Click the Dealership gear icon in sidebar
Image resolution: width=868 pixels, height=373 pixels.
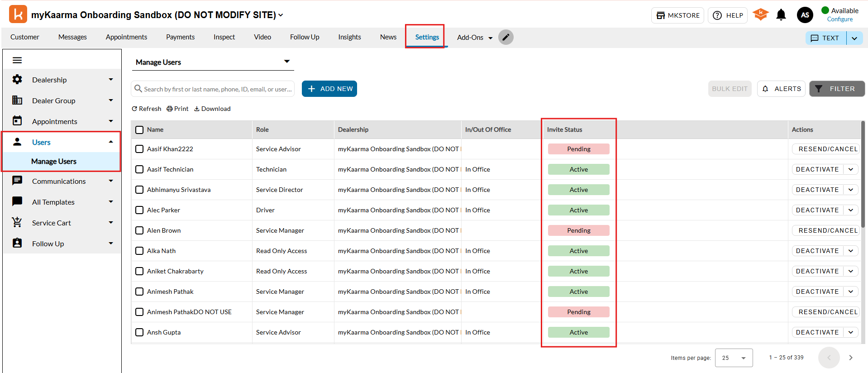[x=17, y=80]
